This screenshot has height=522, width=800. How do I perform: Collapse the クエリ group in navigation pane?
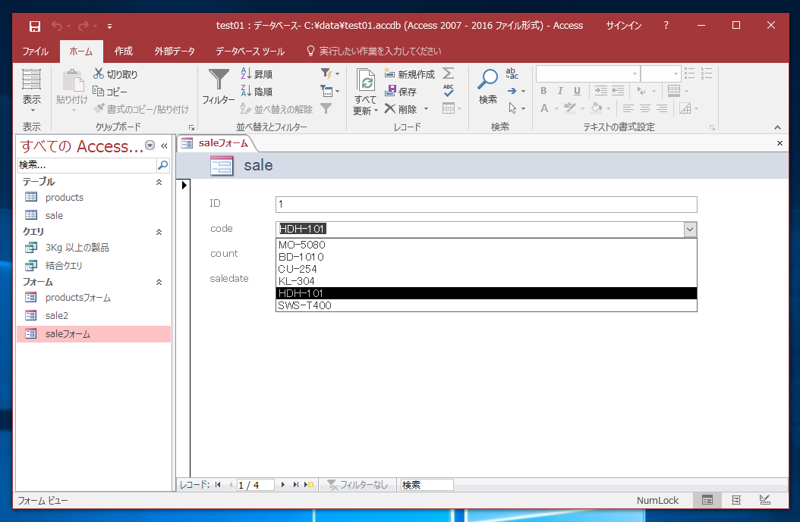tap(158, 232)
